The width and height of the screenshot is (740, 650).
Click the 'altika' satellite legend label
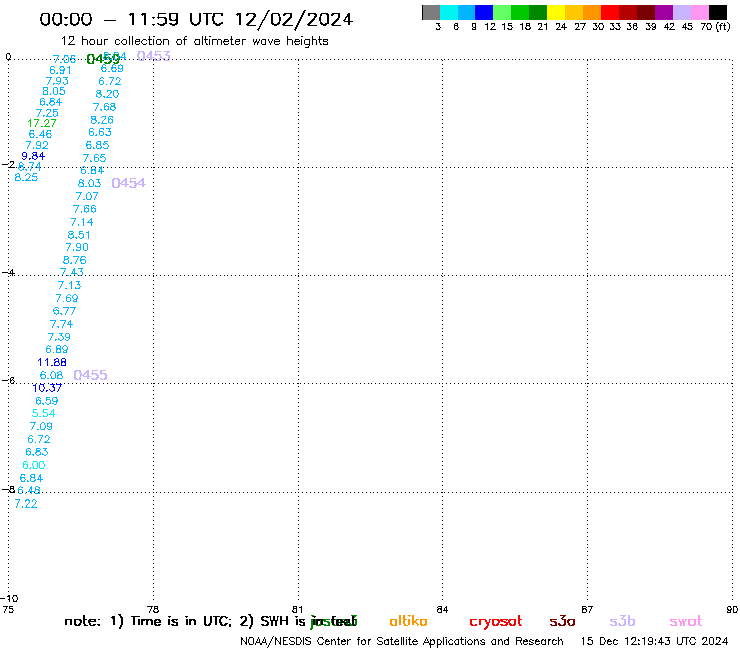408,621
